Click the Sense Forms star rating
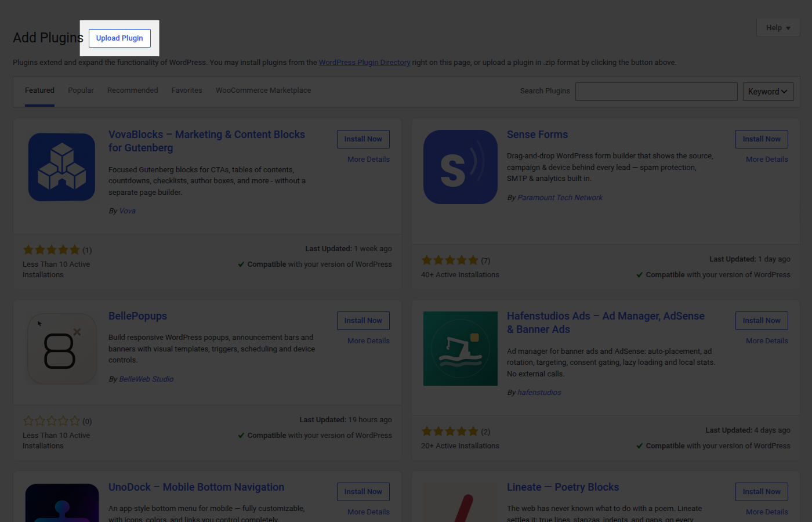Screen dimensions: 812x522 [450, 260]
